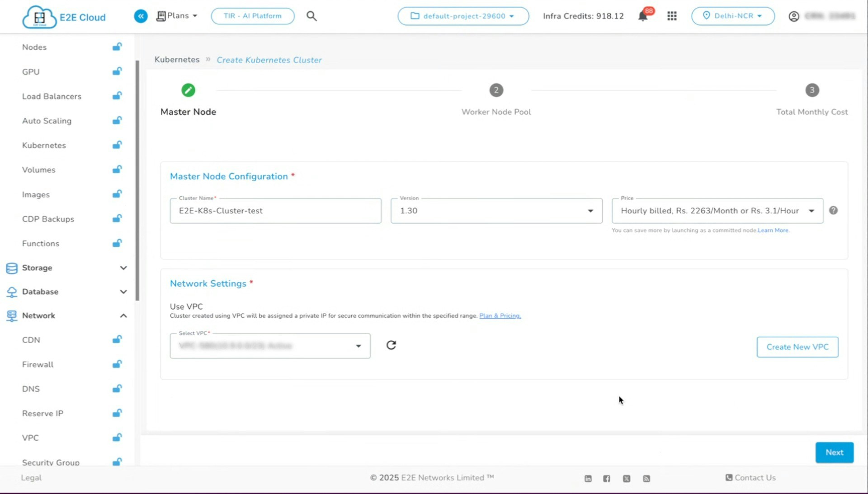
Task: Open the Legal footer link
Action: (x=31, y=478)
